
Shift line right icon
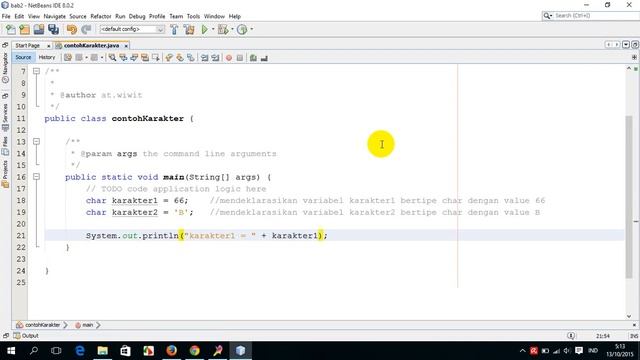(x=215, y=58)
